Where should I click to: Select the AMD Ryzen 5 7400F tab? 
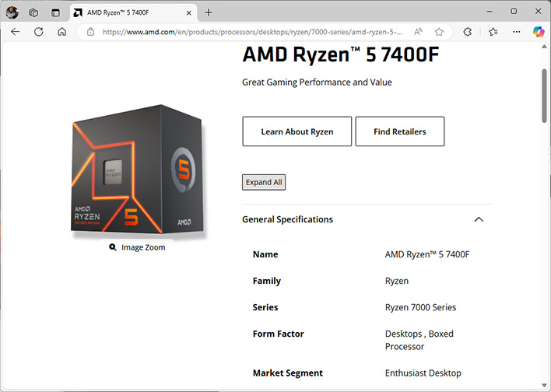(x=133, y=13)
